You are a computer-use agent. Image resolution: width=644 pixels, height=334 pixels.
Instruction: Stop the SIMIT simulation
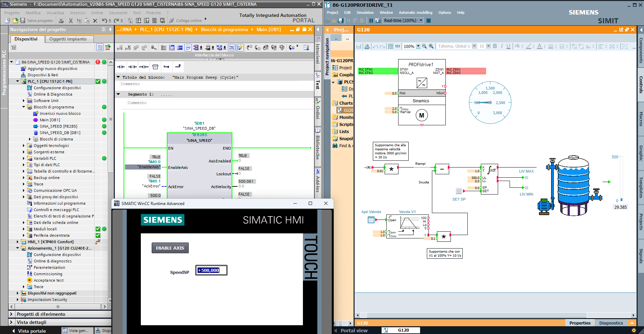tap(429, 21)
